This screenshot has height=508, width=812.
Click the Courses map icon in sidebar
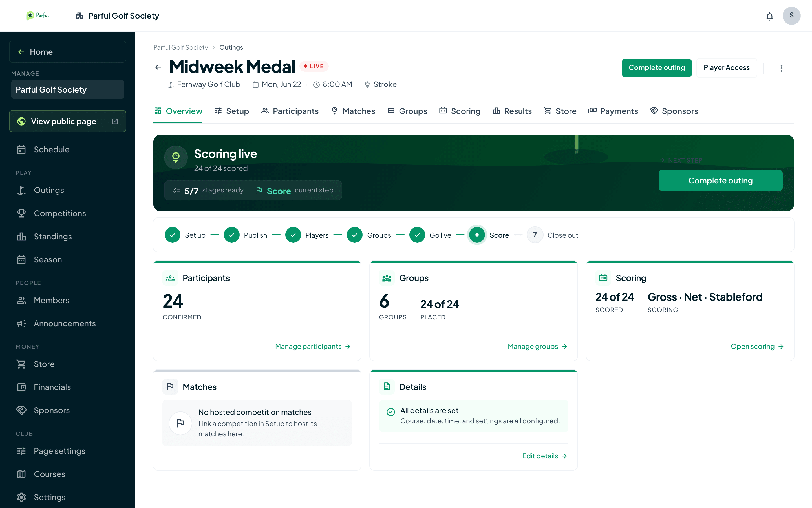(x=21, y=474)
